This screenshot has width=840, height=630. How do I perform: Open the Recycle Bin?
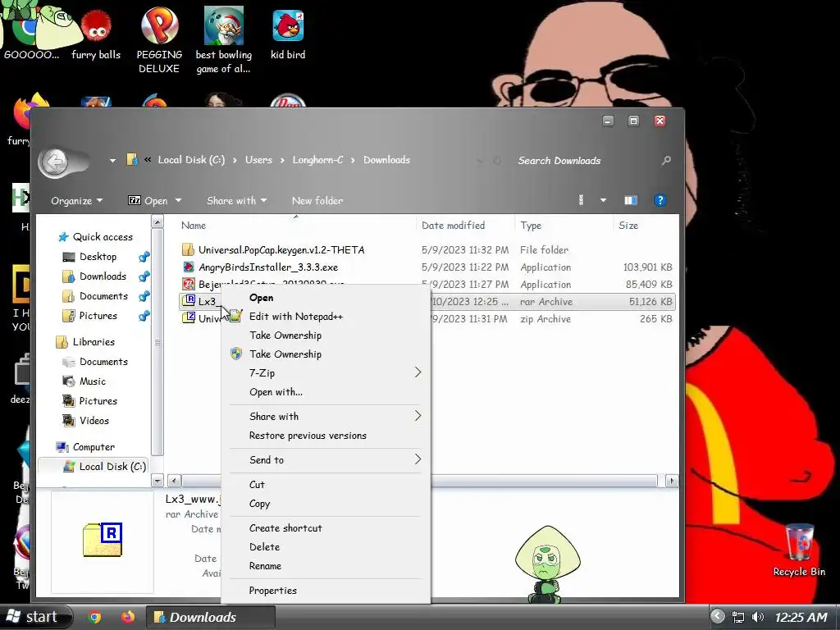click(x=799, y=550)
